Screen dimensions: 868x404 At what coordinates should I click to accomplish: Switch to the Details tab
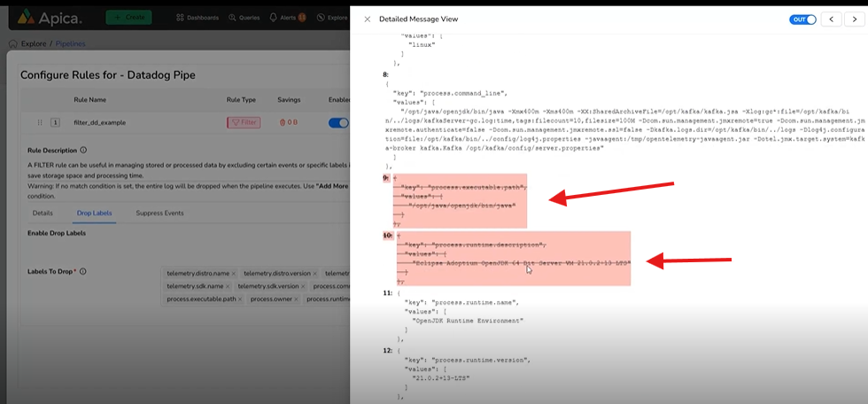point(43,214)
